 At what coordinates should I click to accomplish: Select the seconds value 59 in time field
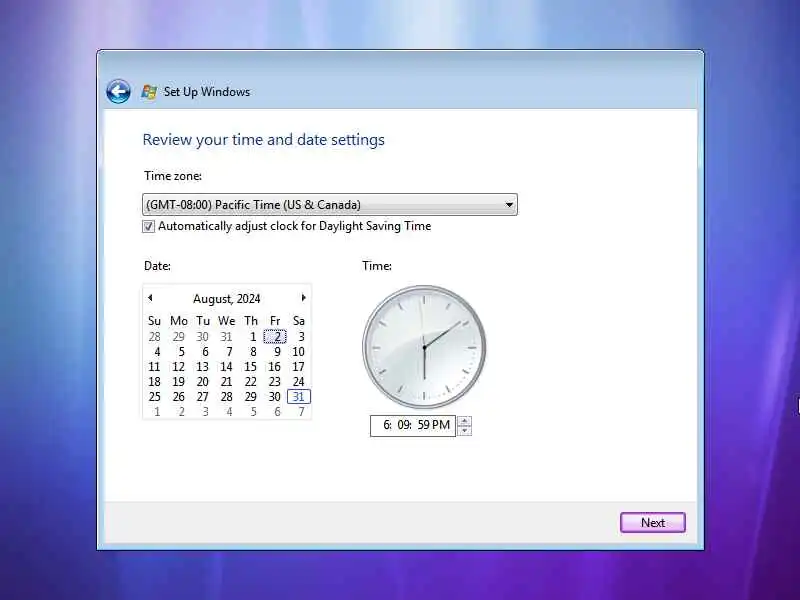pyautogui.click(x=423, y=425)
